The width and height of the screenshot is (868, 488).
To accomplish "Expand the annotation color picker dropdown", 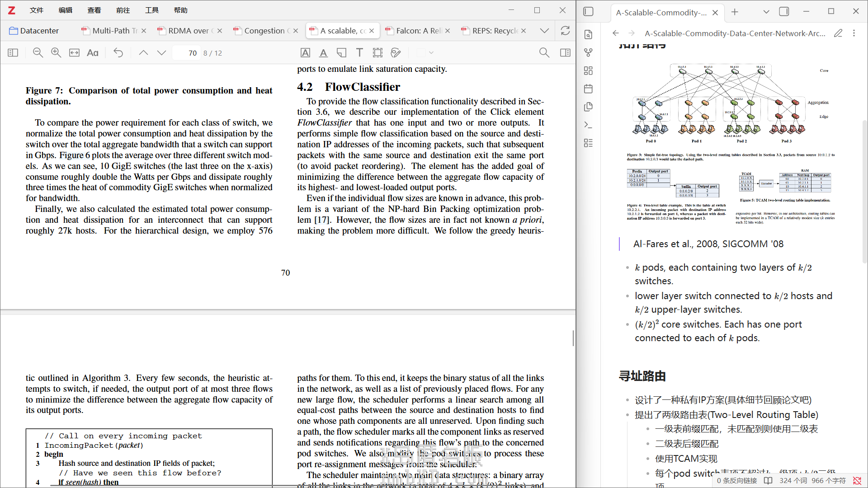I will pyautogui.click(x=431, y=53).
